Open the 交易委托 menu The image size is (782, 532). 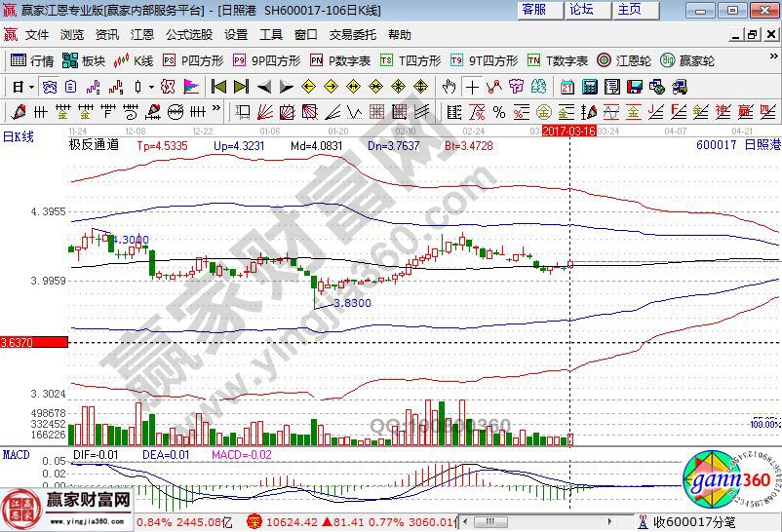(x=352, y=34)
